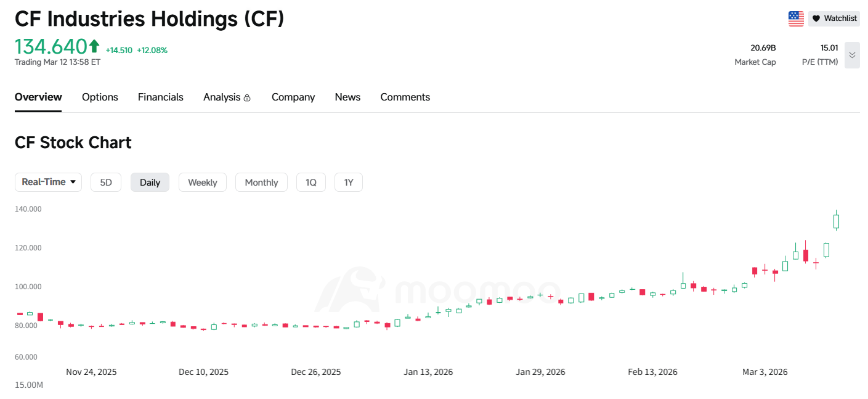Screen dimensions: 868x399
Task: Open the Comments tab
Action: [x=405, y=97]
